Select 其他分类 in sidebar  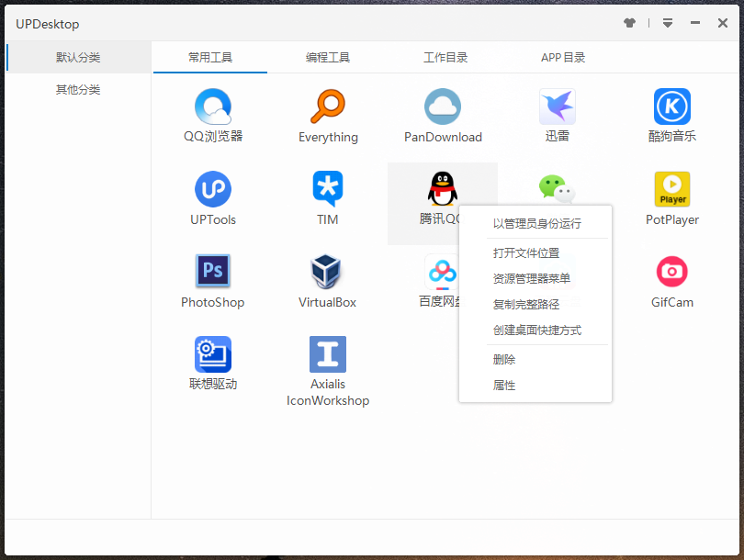(78, 90)
